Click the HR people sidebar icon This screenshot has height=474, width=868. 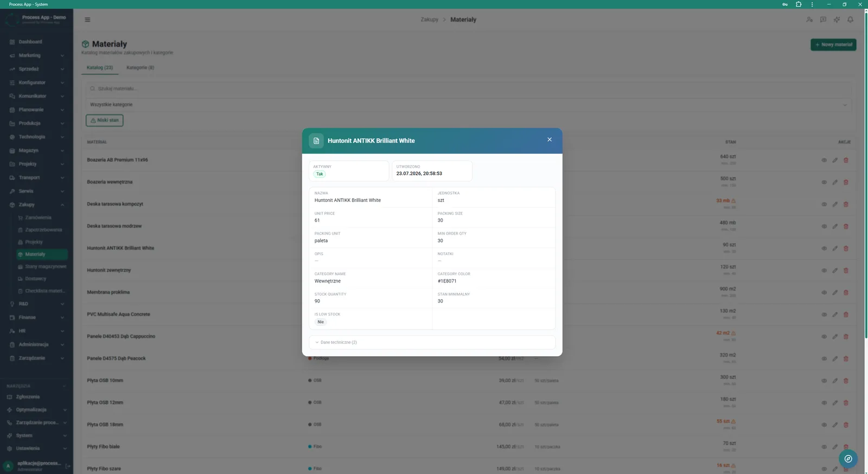point(12,331)
